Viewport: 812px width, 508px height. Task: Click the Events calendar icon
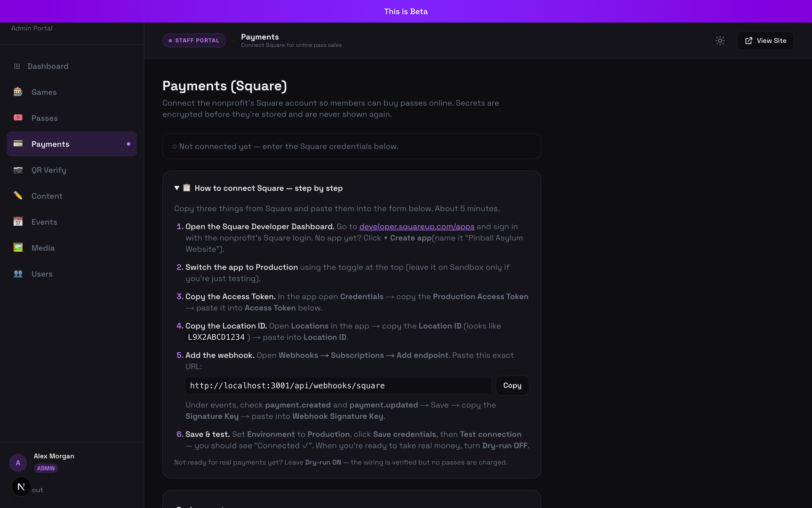18,222
